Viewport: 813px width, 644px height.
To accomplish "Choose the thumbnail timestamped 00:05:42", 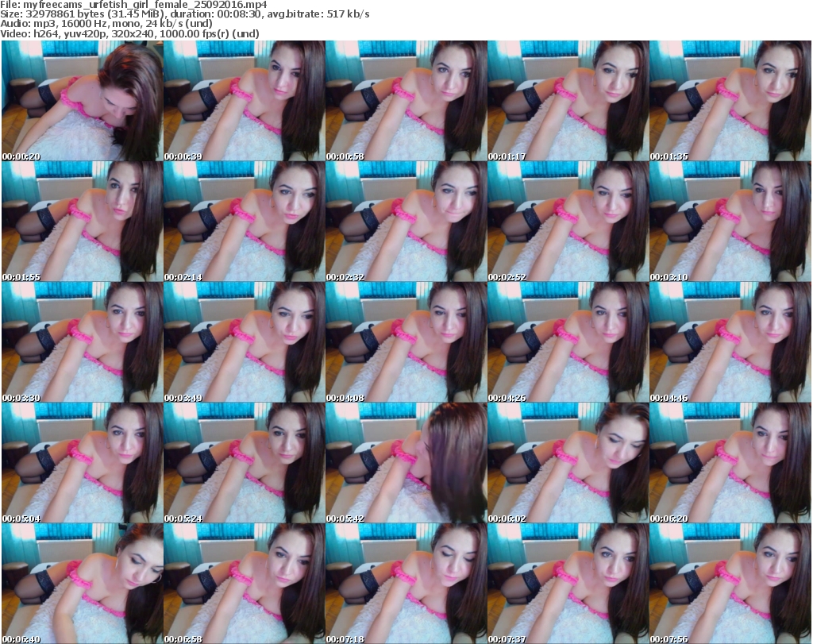I will [406, 463].
